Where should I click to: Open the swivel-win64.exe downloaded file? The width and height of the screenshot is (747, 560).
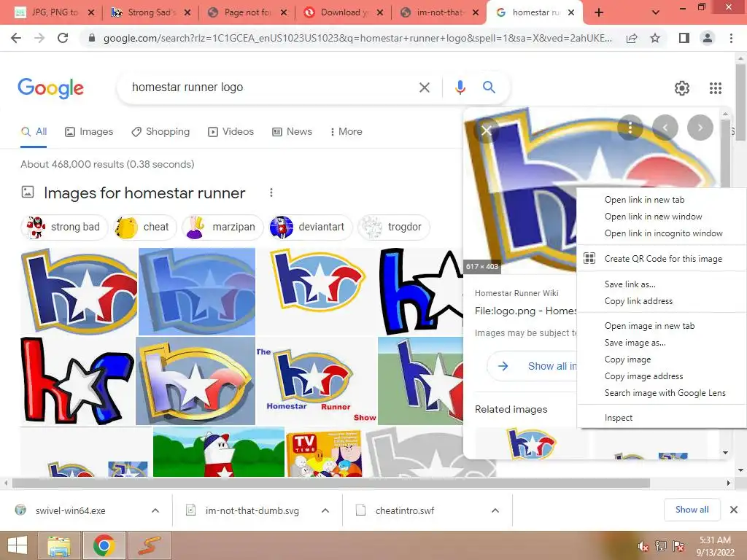71,510
